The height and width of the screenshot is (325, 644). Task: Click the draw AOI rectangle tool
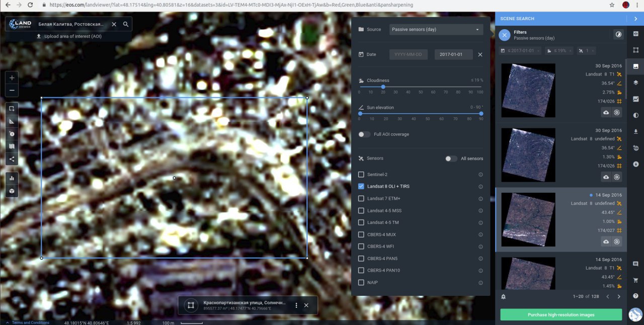click(x=12, y=109)
